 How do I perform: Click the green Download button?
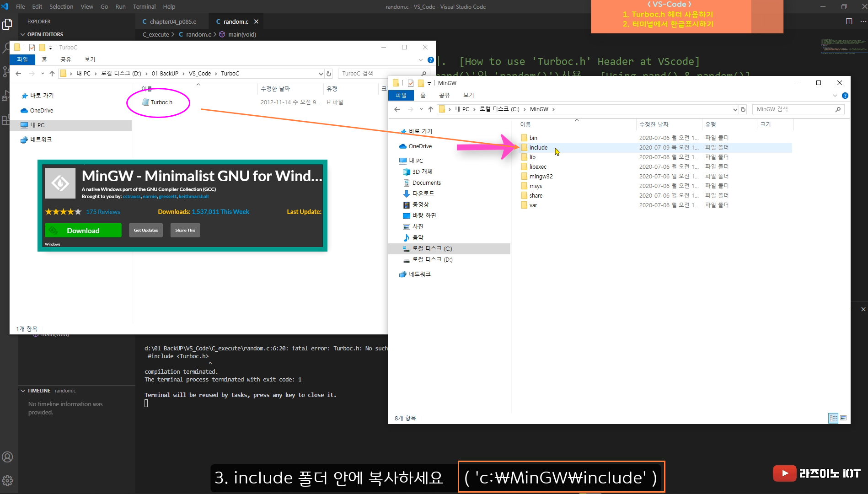click(83, 231)
